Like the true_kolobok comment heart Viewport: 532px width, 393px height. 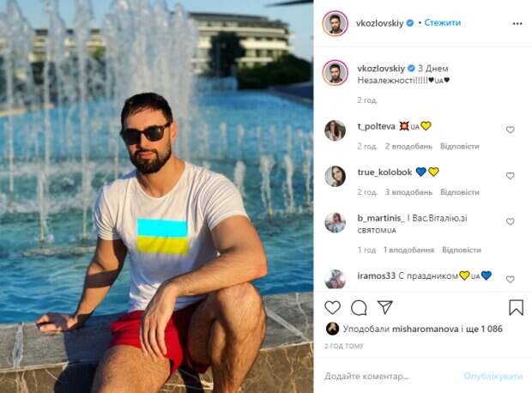point(510,176)
